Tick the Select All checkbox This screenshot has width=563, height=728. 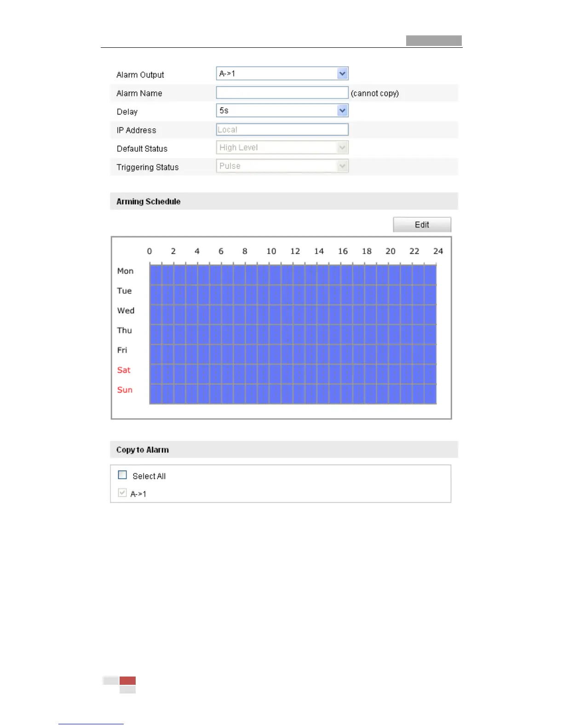(x=122, y=475)
